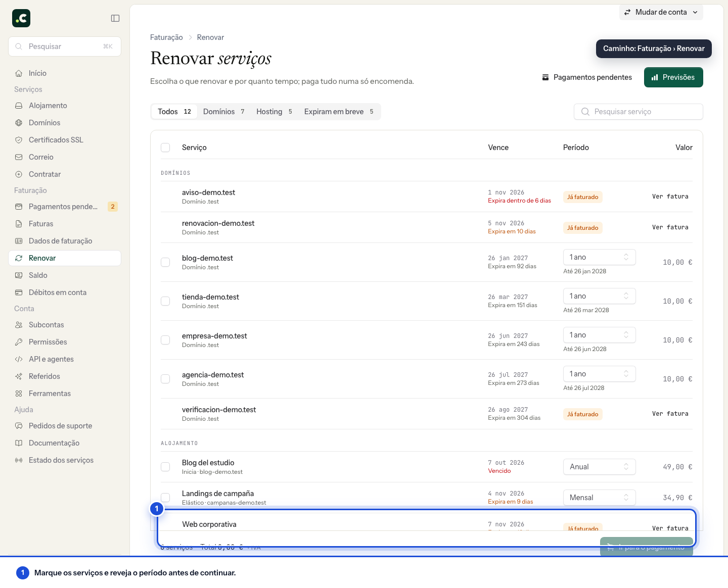Open Alojamento hosting icon in sidebar
Viewport: 728px width, 588px height.
tap(19, 106)
